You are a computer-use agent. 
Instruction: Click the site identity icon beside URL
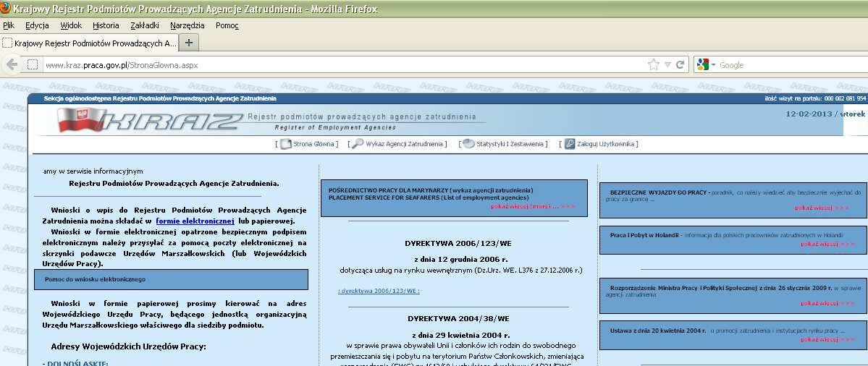coord(32,64)
